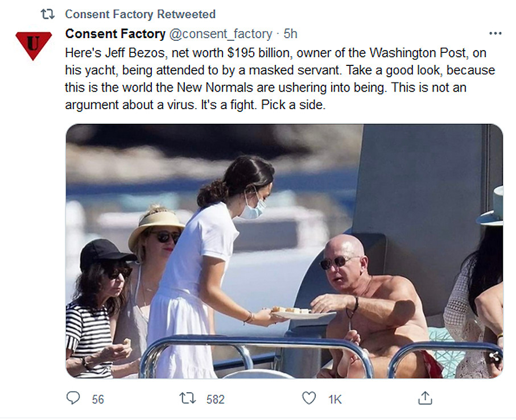Click the reply count "56"
The width and height of the screenshot is (516, 420).
point(98,400)
